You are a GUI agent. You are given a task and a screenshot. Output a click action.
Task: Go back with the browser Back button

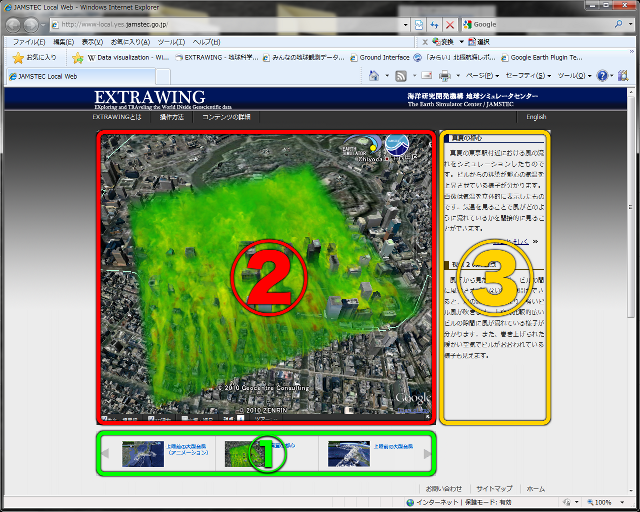click(13, 25)
